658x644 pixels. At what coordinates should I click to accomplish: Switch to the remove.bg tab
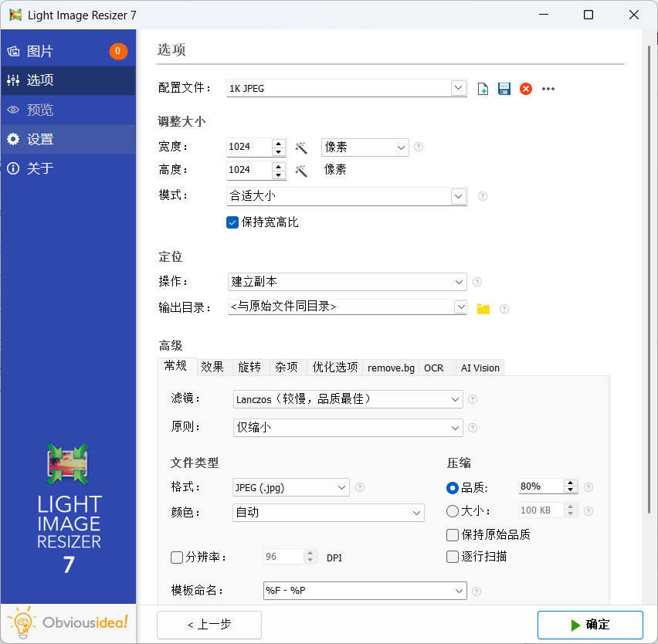click(391, 368)
